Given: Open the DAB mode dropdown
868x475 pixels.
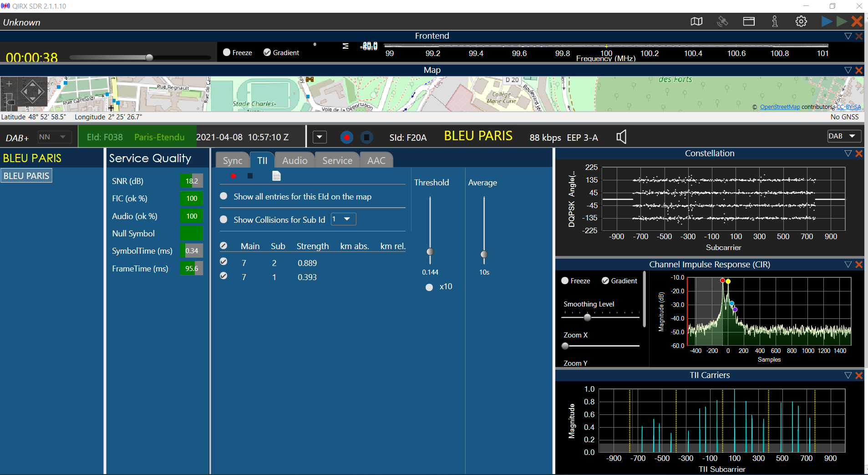Looking at the screenshot, I should tap(843, 136).
